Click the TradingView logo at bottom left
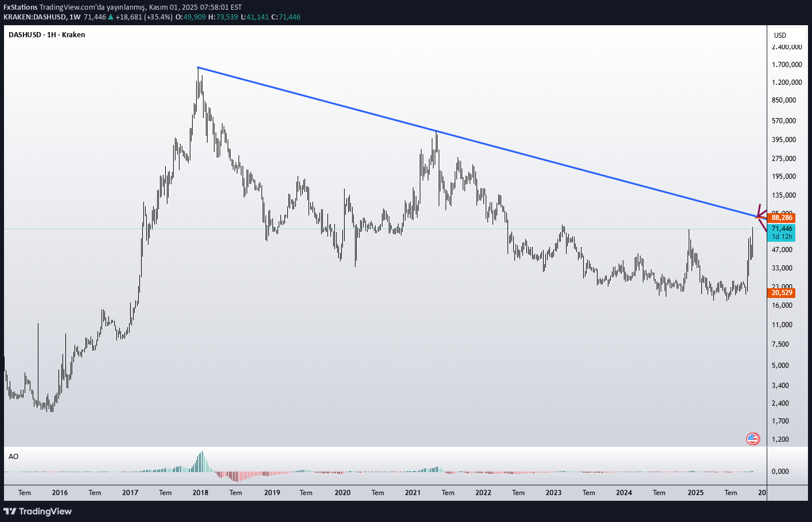812x522 pixels. (x=38, y=511)
